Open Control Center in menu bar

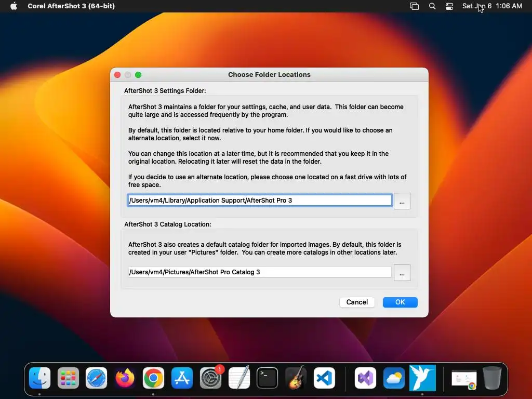[x=449, y=6]
